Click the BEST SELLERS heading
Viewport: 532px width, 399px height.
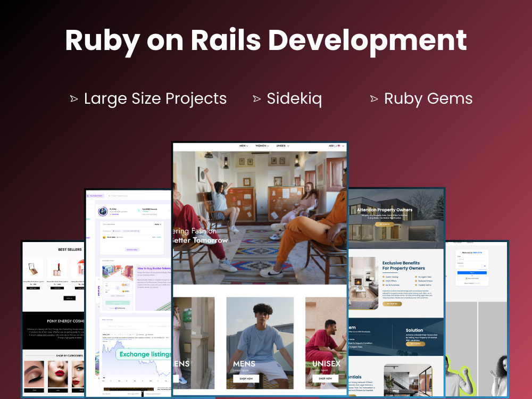[70, 250]
